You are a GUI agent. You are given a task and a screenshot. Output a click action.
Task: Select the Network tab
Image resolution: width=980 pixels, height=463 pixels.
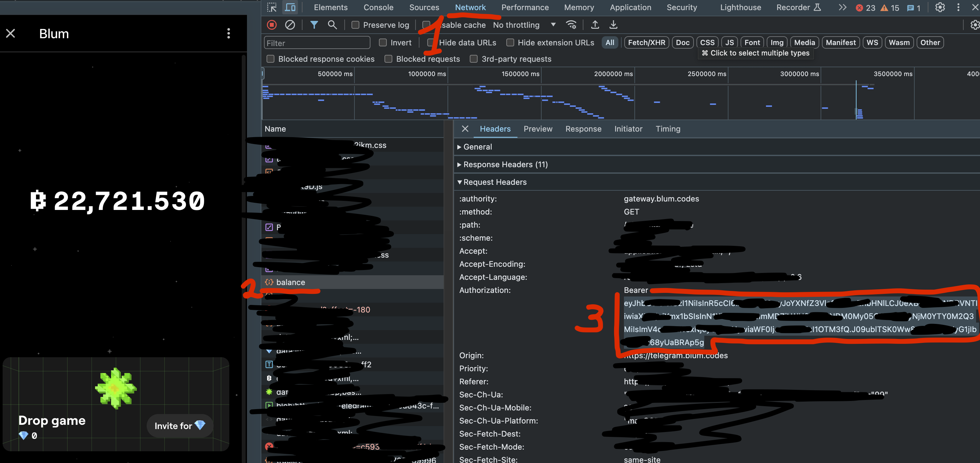(x=470, y=7)
